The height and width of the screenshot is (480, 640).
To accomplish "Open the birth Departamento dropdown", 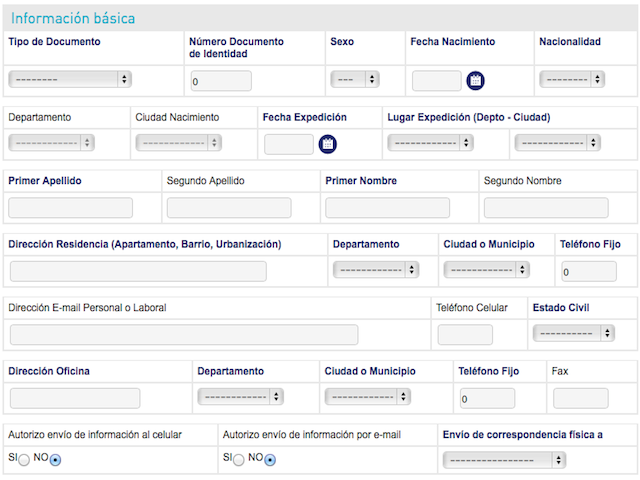I will (51, 143).
